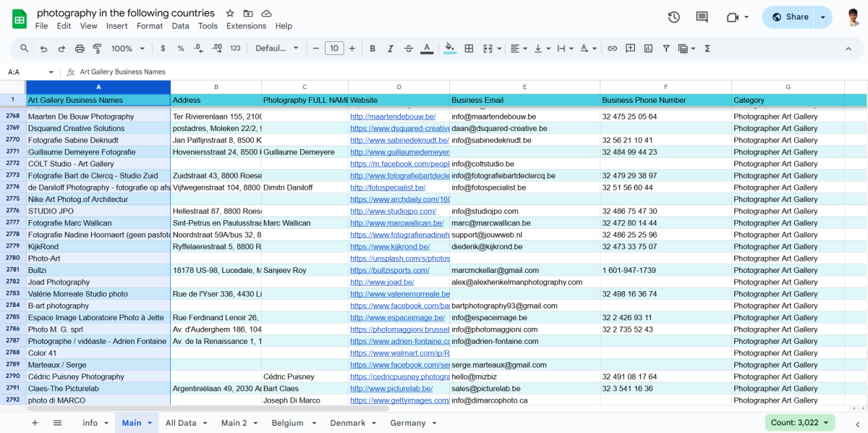Open text rotation dropdown
This screenshot has width=868, height=433.
(588, 49)
